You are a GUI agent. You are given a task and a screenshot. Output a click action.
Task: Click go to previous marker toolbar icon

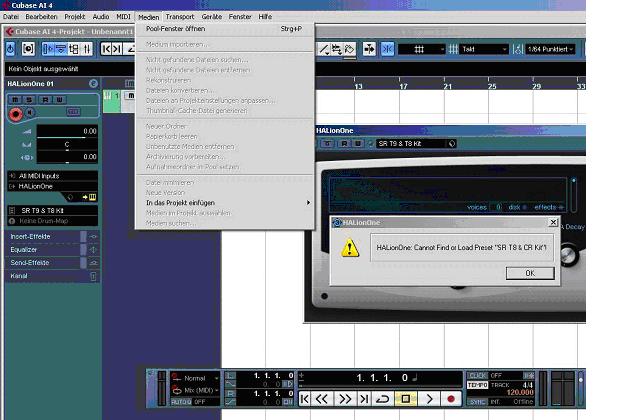point(106,49)
